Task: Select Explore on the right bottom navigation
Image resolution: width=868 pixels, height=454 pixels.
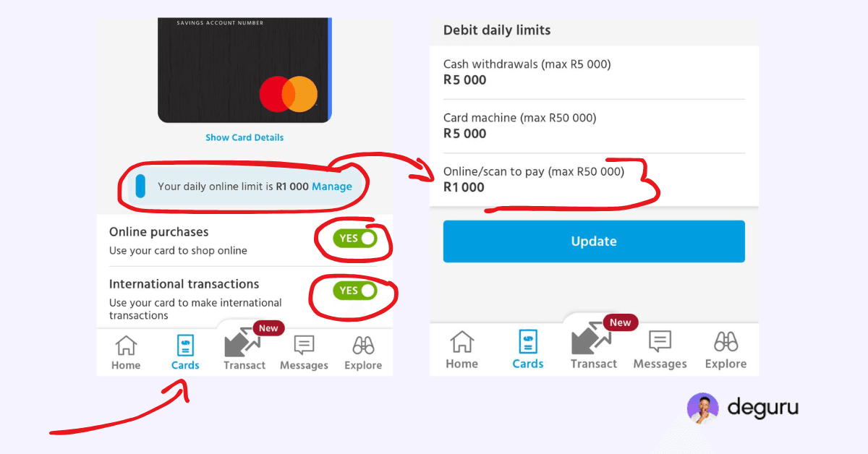Action: (x=726, y=351)
